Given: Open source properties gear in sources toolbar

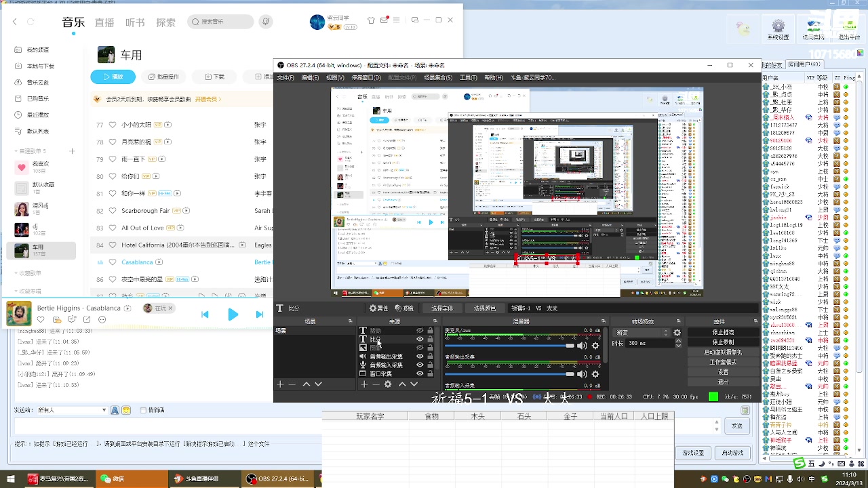Looking at the screenshot, I should pyautogui.click(x=388, y=384).
